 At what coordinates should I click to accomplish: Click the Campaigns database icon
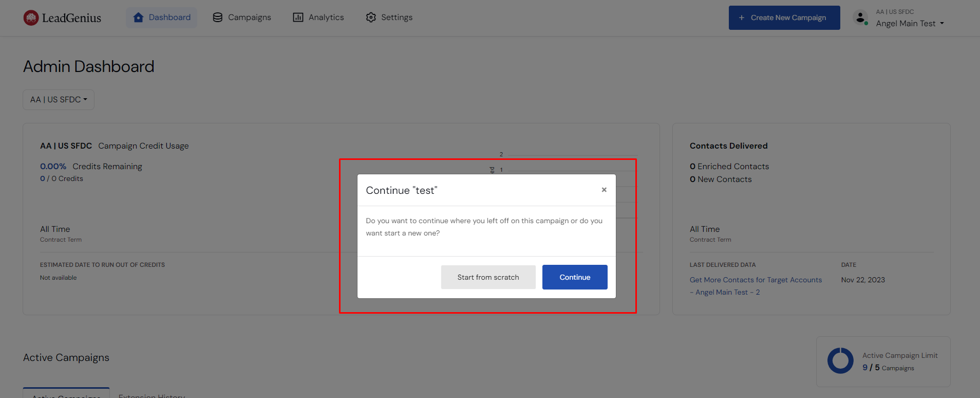[218, 17]
